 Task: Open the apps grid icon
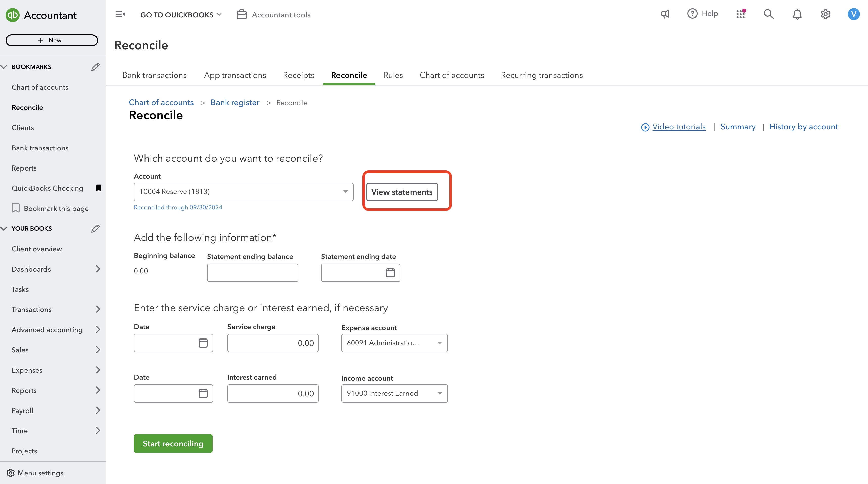741,14
